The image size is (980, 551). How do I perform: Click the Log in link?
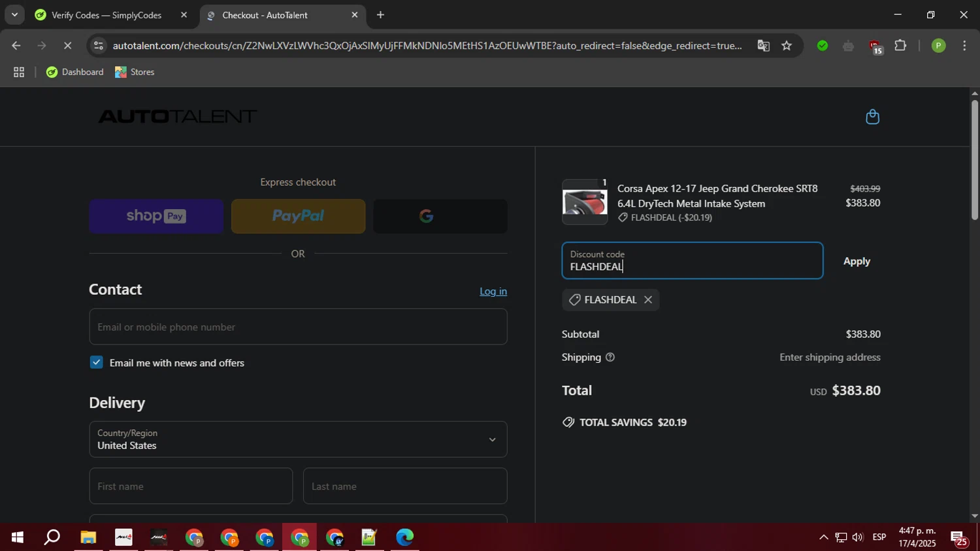(493, 292)
